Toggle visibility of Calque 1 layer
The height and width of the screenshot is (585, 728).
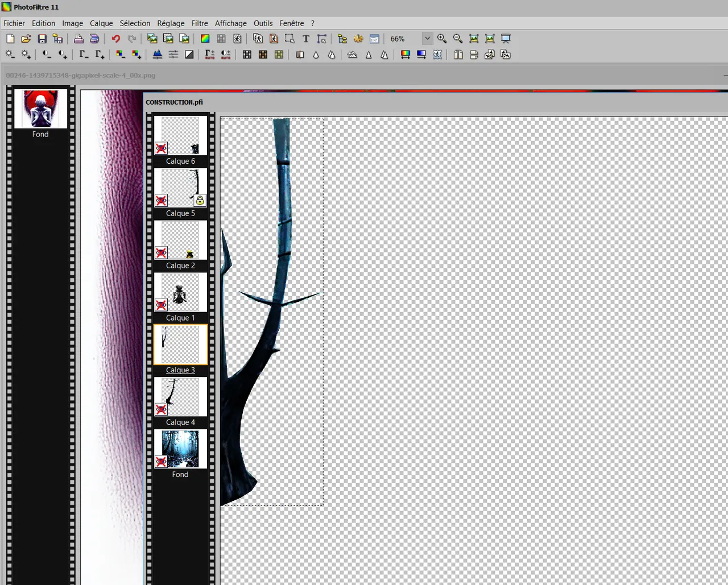[x=162, y=305]
